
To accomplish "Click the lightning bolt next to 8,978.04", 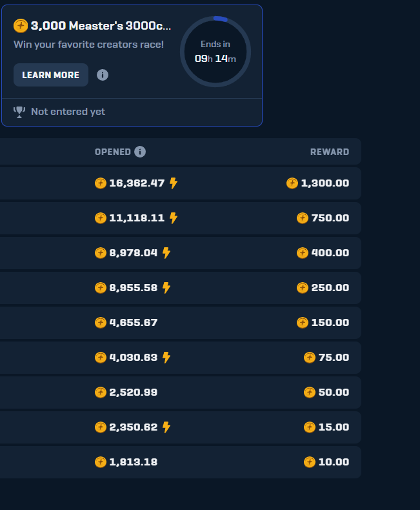I will (x=166, y=252).
